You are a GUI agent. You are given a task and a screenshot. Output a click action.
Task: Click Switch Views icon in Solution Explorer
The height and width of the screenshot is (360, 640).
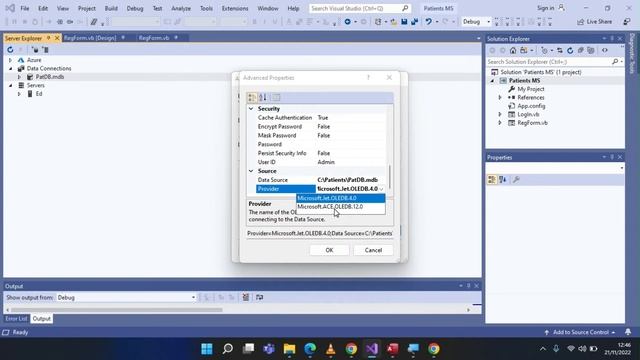tap(524, 50)
